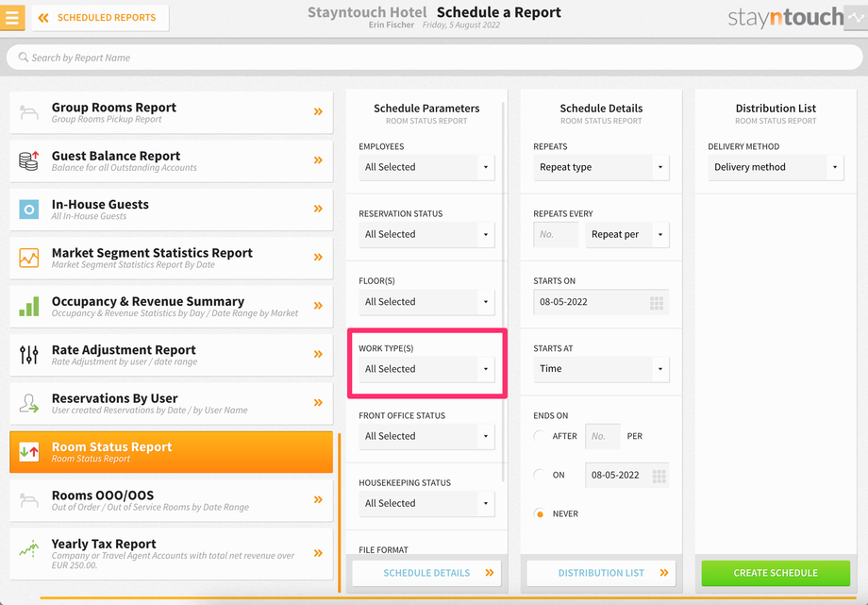Viewport: 868px width, 605px height.
Task: Click the In-House Guests blue icon
Action: [x=29, y=210]
